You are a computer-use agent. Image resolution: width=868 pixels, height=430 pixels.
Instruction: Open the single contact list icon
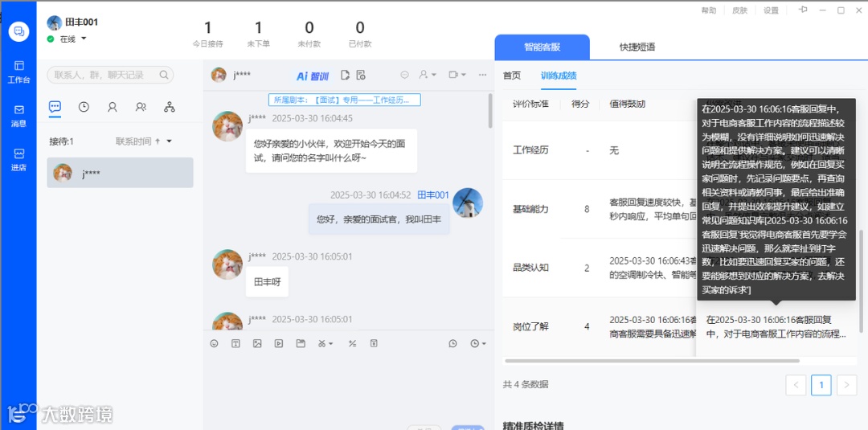pyautogui.click(x=113, y=107)
